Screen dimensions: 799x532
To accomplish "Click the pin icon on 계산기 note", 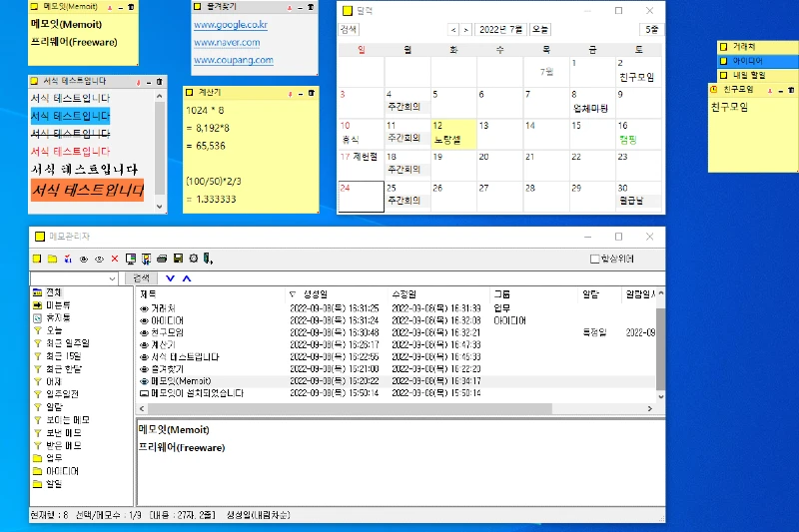I will point(290,93).
